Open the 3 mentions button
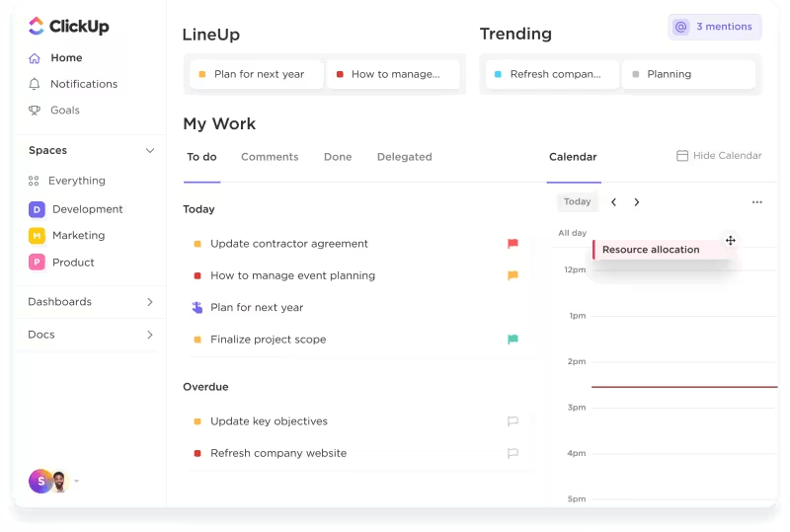 coord(715,27)
